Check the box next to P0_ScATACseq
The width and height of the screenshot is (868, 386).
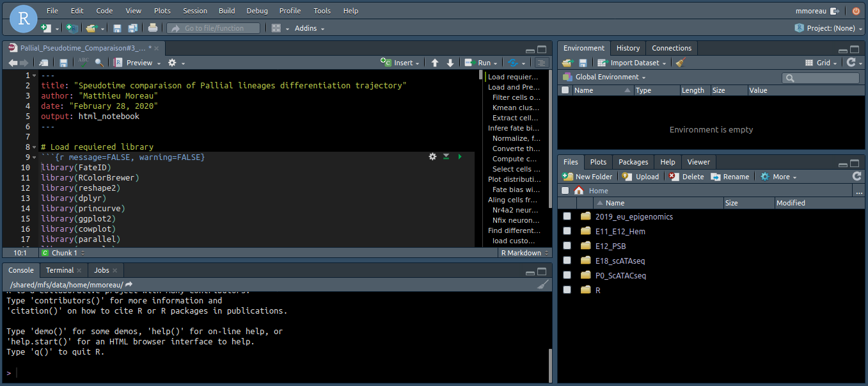point(567,275)
